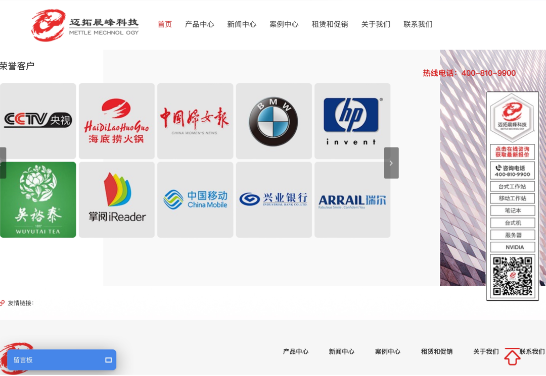The height and width of the screenshot is (376, 546).
Task: Click the 热线电话 400-810-9900 text
Action: pos(469,73)
